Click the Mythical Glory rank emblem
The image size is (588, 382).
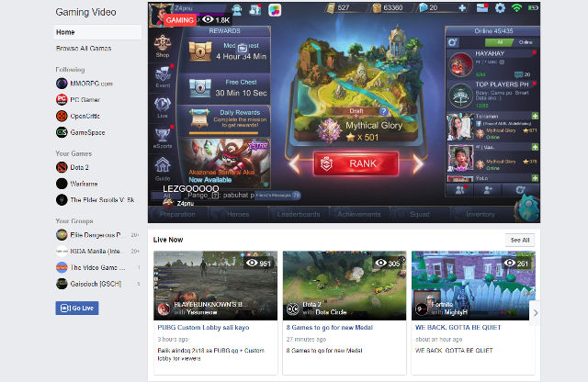[x=329, y=130]
